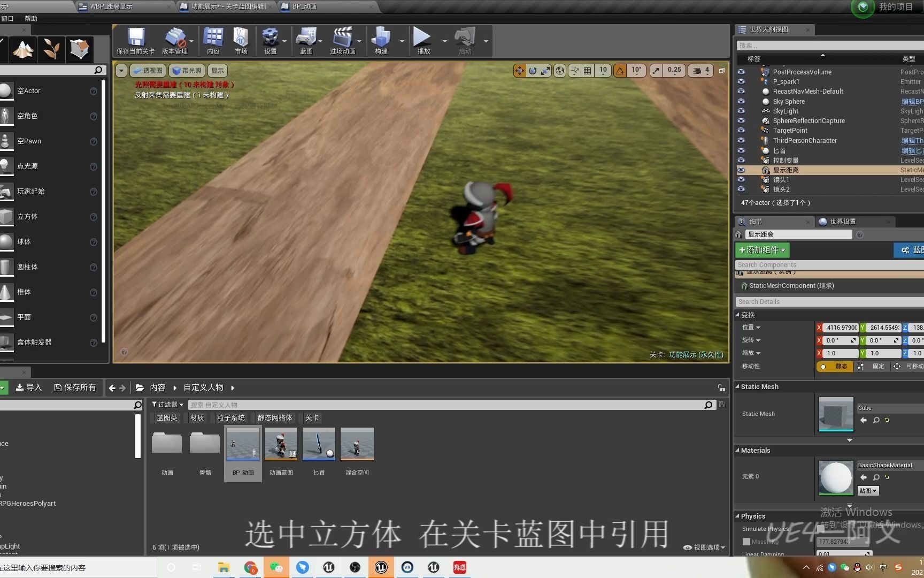
Task: Open the 过滤器 filter dropdown in content browser
Action: (167, 405)
